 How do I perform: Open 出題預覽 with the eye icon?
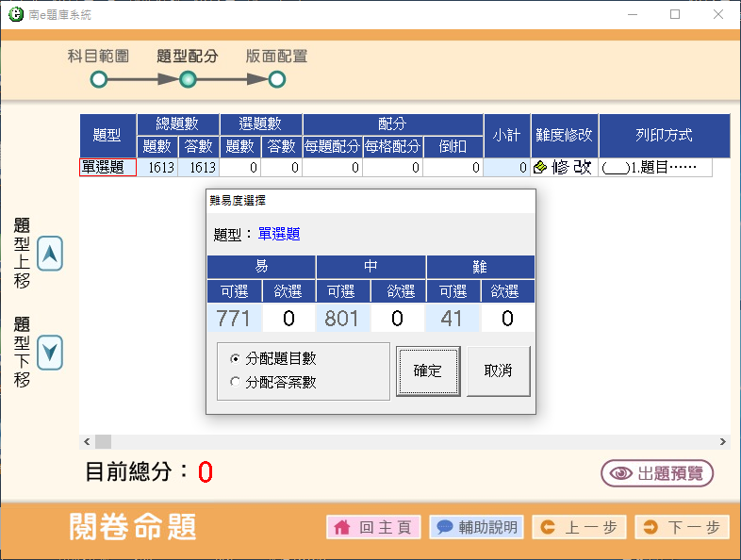click(657, 473)
